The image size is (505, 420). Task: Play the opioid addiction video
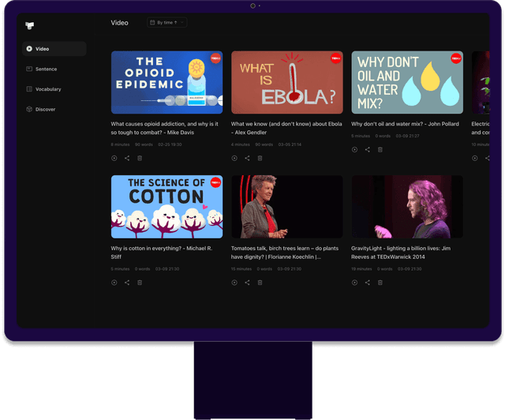[x=114, y=159]
